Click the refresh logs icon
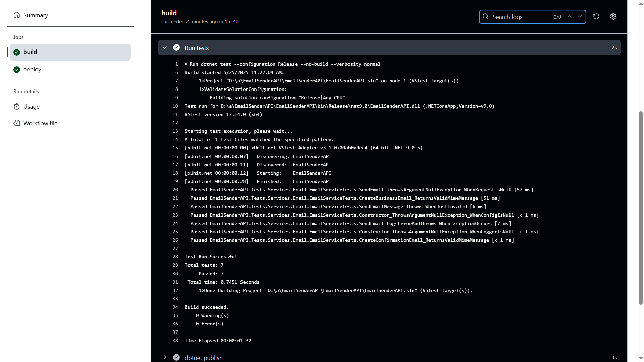 point(596,16)
